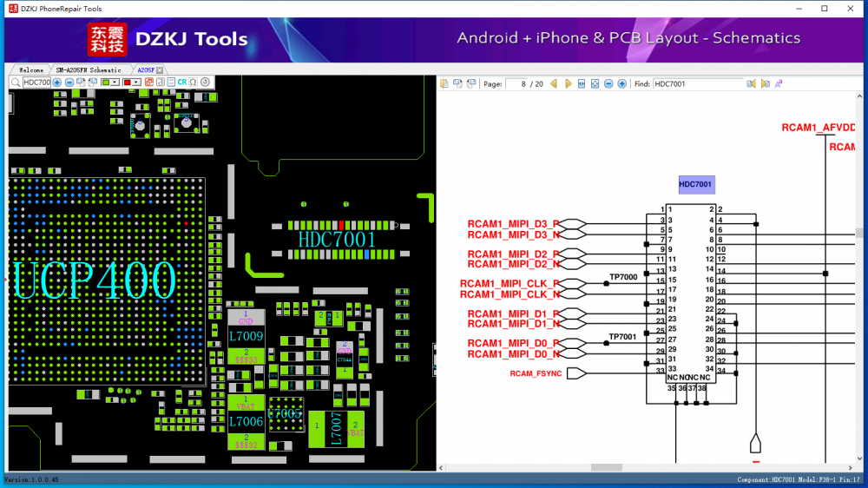
Task: Click the schematic page number field
Action: click(x=517, y=83)
